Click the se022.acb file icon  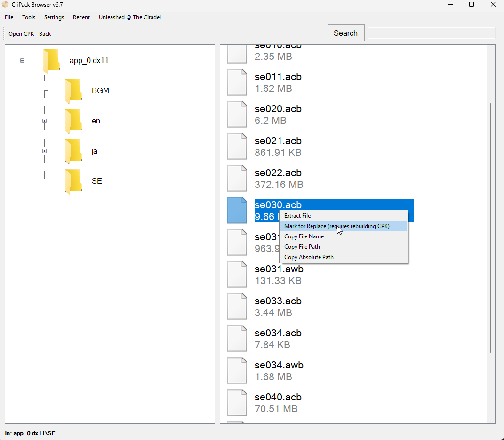tap(237, 179)
